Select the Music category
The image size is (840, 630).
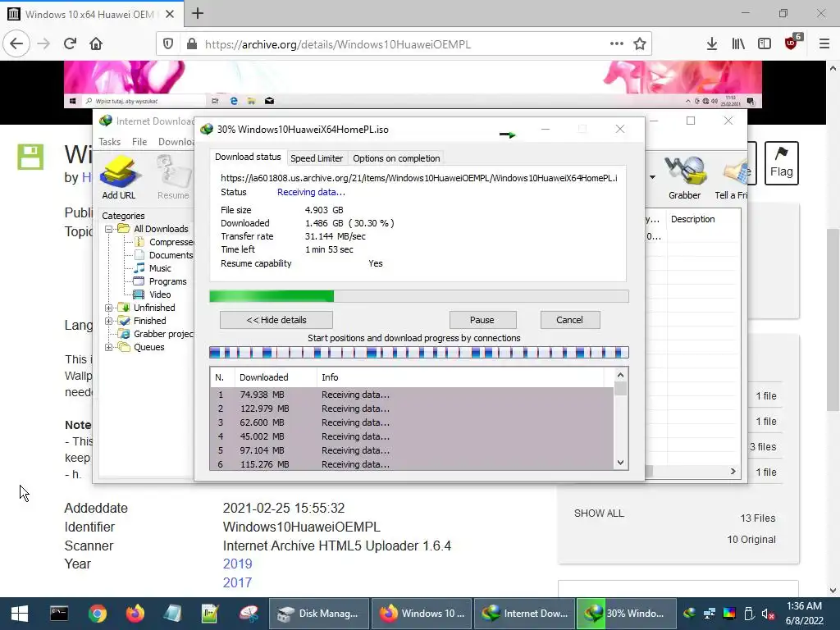coord(153,268)
